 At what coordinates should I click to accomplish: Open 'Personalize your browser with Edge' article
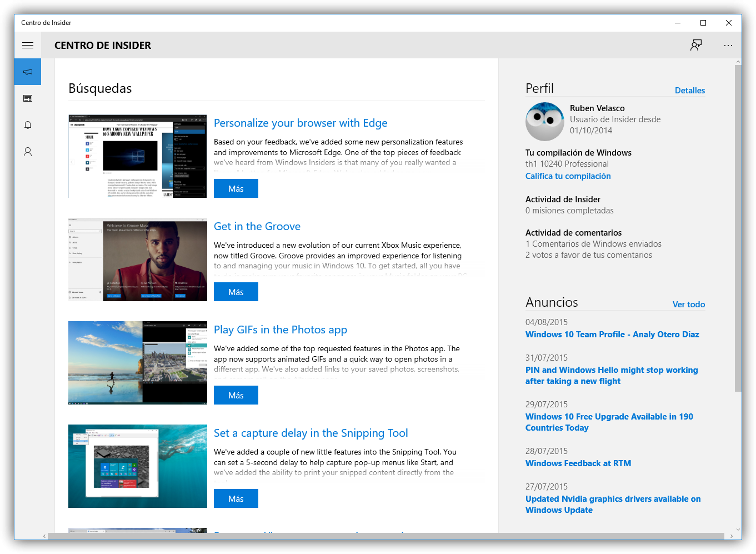click(x=301, y=123)
